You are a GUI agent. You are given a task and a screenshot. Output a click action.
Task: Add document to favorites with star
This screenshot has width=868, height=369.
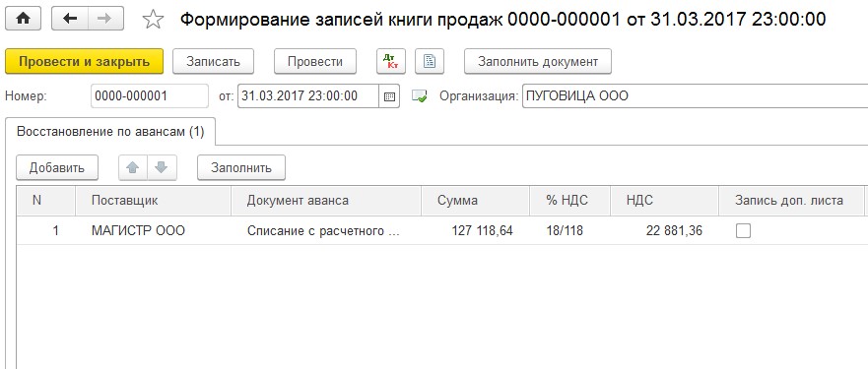[x=153, y=20]
